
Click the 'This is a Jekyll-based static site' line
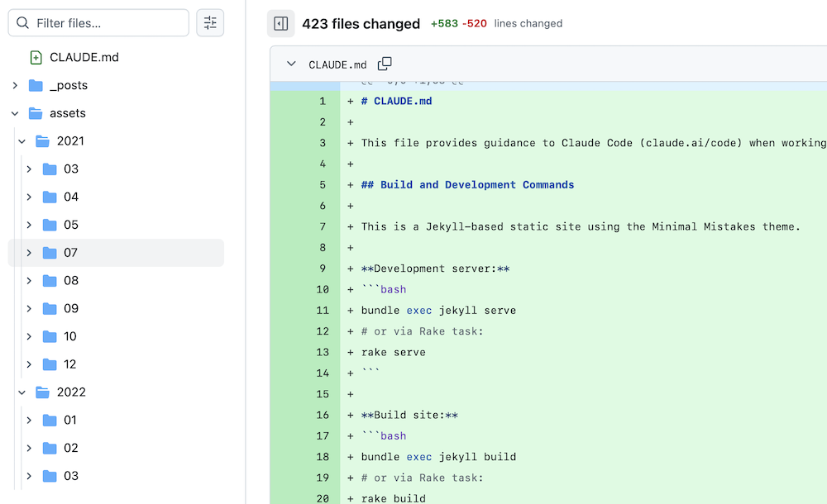[x=581, y=226]
